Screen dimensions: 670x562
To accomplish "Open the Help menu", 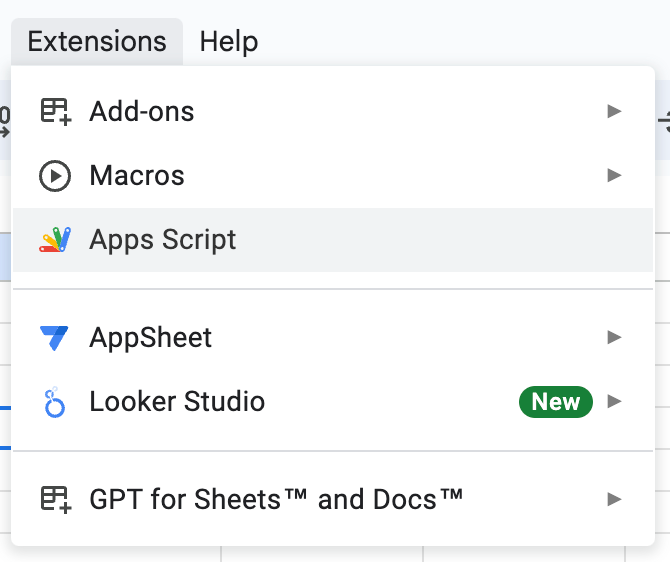I will point(229,42).
